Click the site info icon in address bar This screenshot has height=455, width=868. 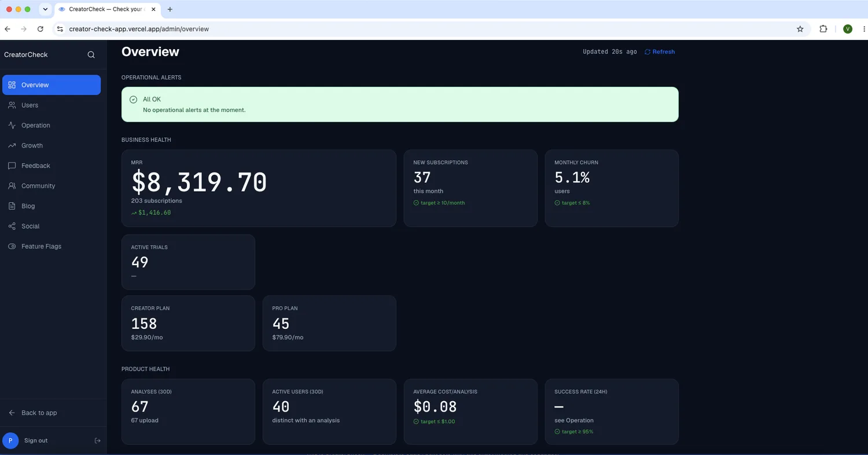(x=60, y=29)
